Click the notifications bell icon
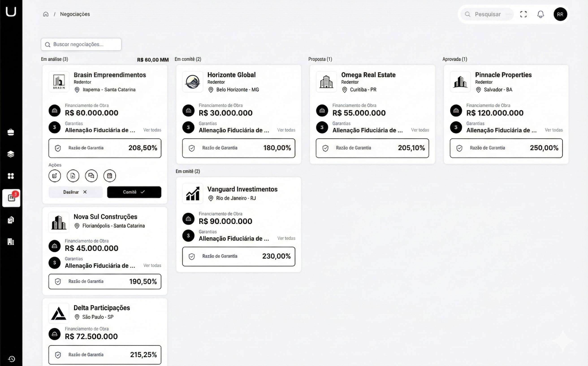 (x=540, y=14)
